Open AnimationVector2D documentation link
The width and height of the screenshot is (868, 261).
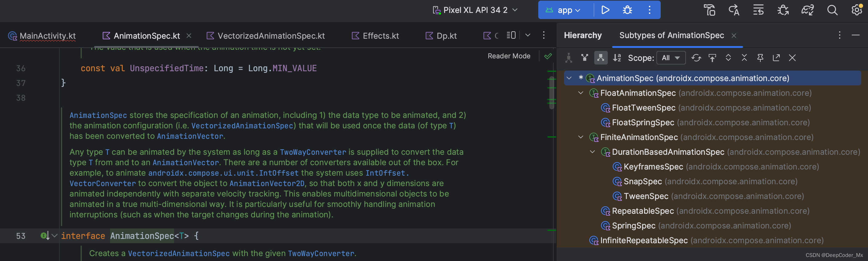pyautogui.click(x=267, y=183)
